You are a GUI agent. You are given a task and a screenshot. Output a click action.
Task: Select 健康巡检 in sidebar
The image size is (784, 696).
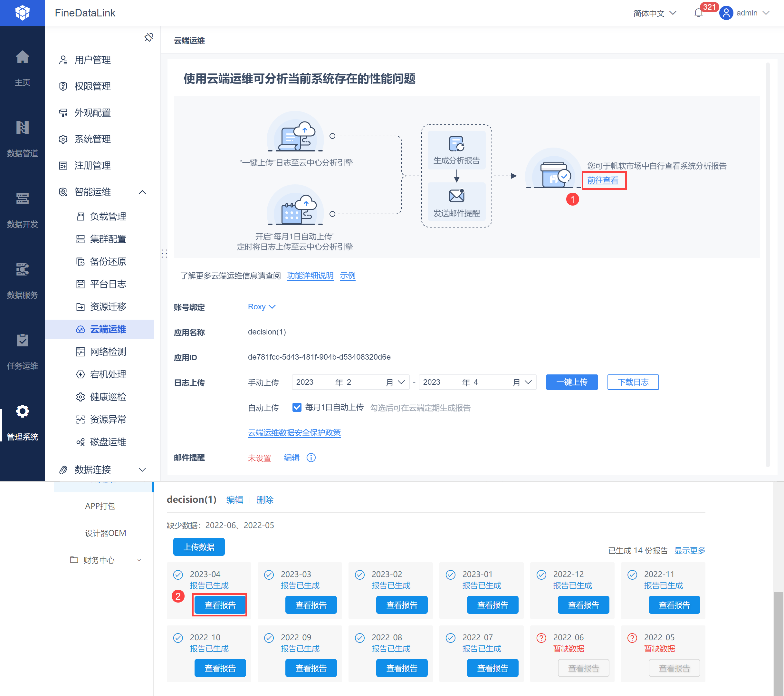[108, 397]
